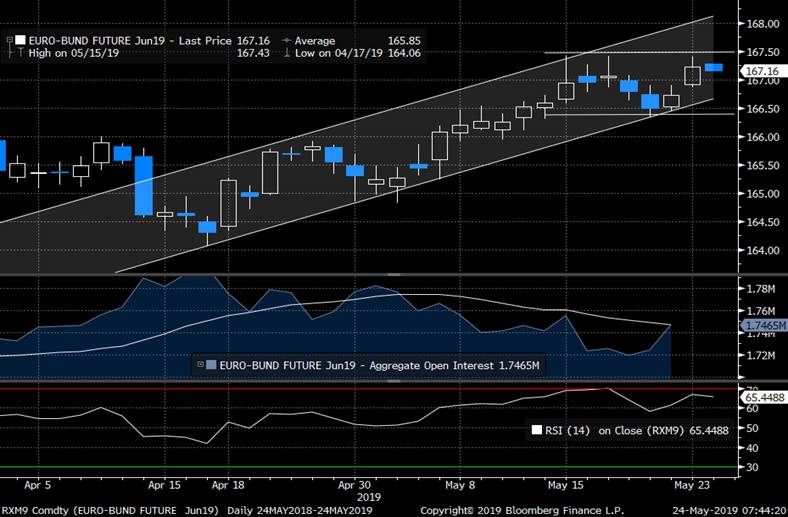Click the RSI axis label 60

click(752, 408)
